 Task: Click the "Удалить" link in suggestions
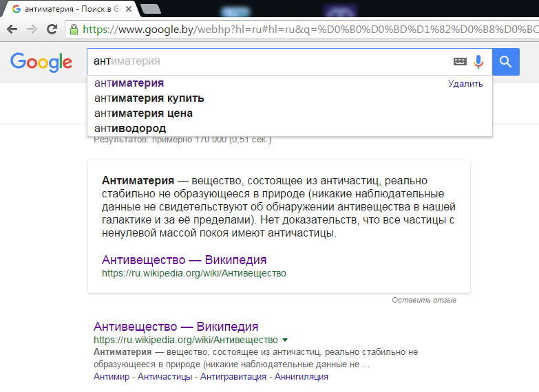point(465,83)
